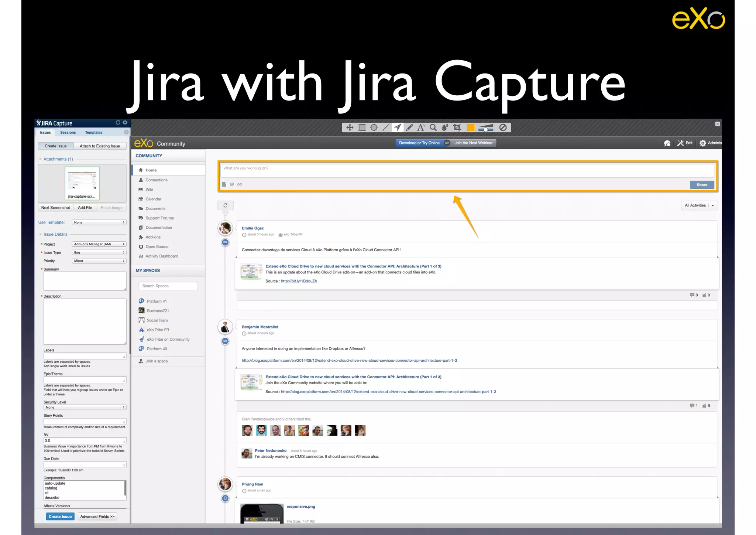This screenshot has height=535, width=756.
Task: Open JIRA Capture settings gear
Action: pos(125,123)
